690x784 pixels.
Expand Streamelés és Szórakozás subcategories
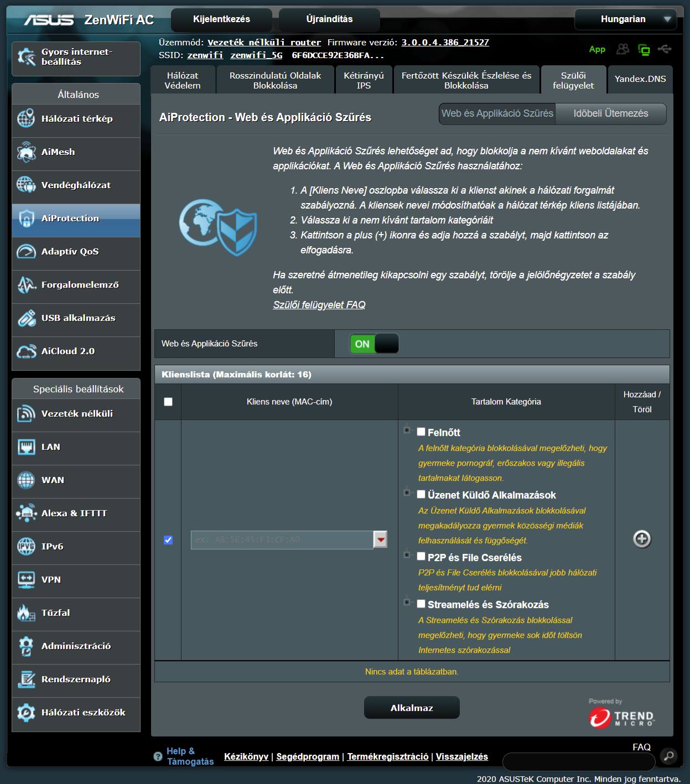point(407,602)
